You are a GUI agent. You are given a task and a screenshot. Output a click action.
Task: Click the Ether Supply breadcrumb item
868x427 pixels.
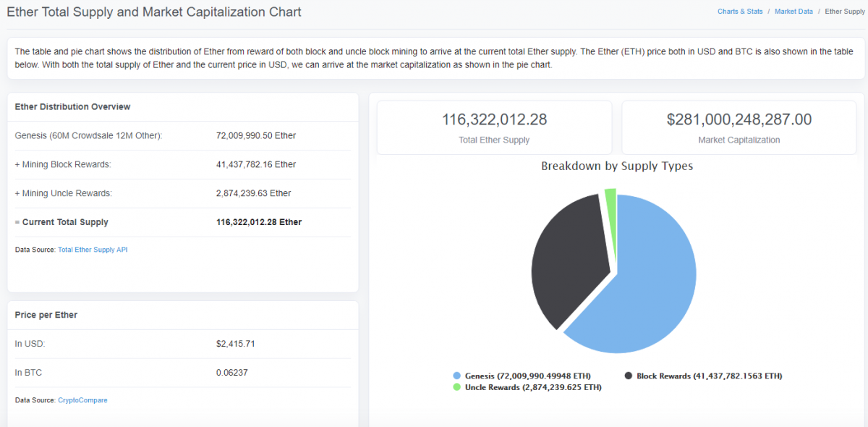(844, 12)
